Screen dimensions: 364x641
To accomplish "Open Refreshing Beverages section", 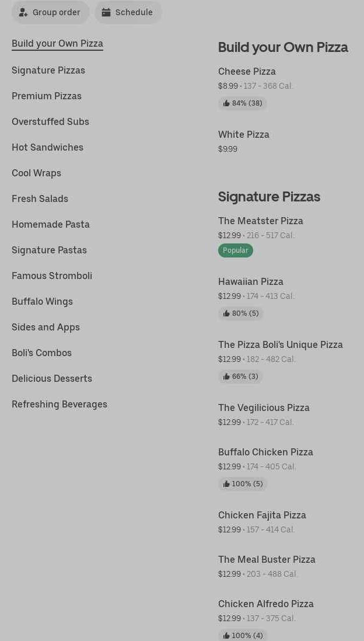I will point(60,404).
